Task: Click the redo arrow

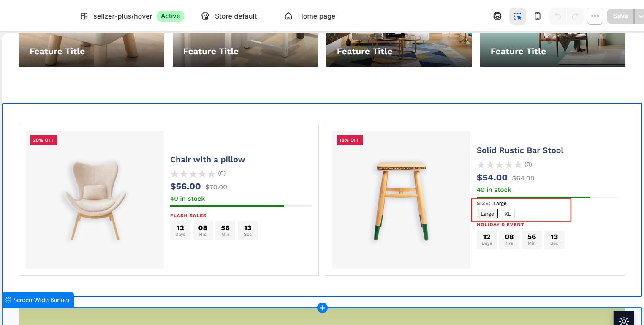Action: coord(575,16)
